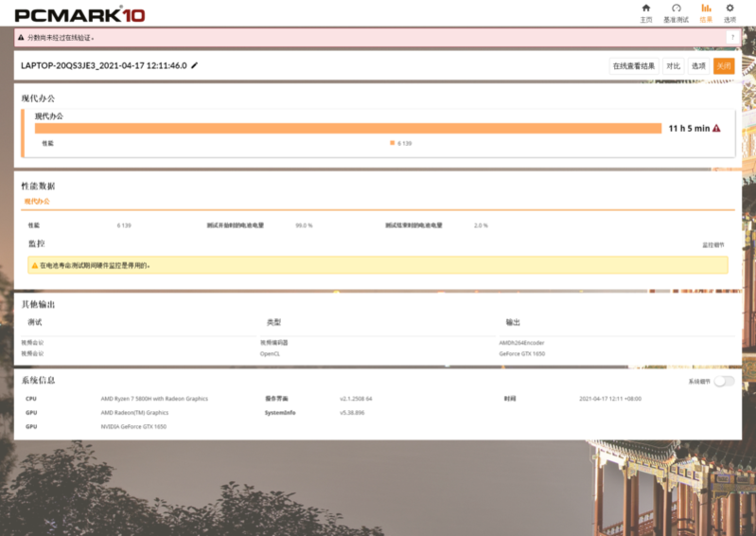
Task: Click the orange Close (关闭) button
Action: pos(724,66)
